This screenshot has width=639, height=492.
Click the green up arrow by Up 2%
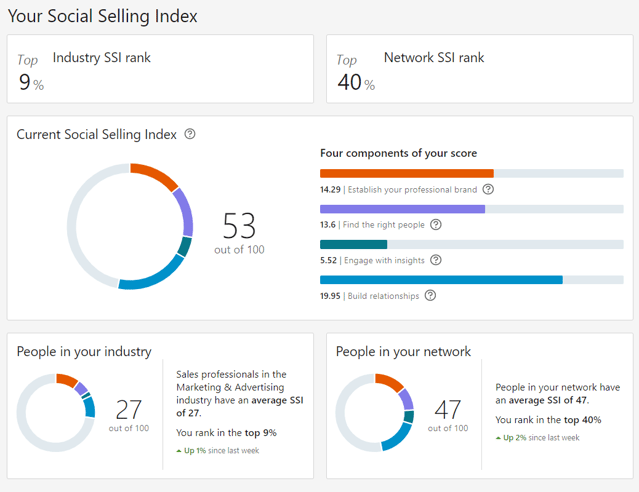click(x=498, y=438)
